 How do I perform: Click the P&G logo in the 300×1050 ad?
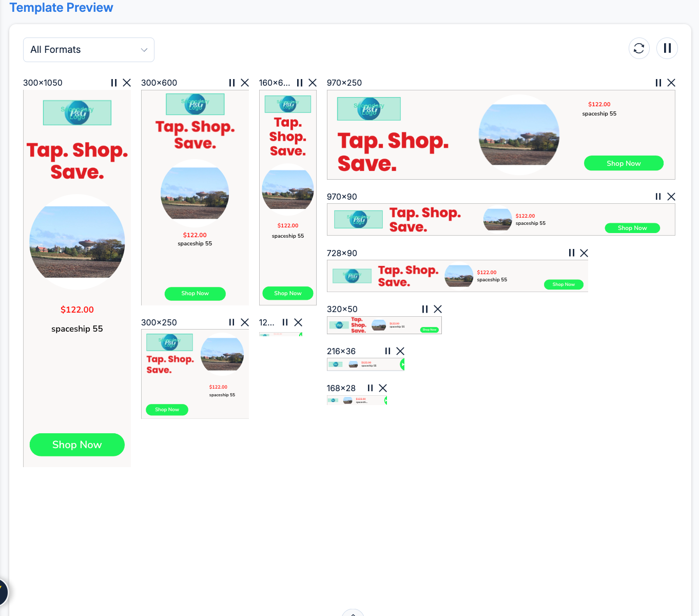77,113
